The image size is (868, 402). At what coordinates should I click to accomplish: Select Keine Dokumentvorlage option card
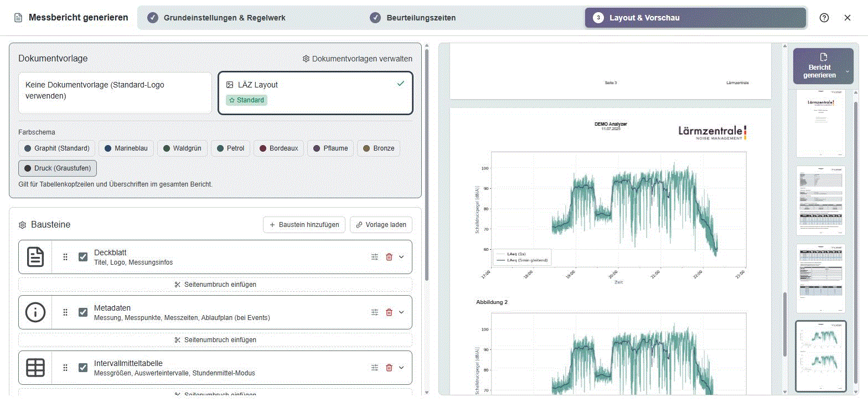coord(115,93)
